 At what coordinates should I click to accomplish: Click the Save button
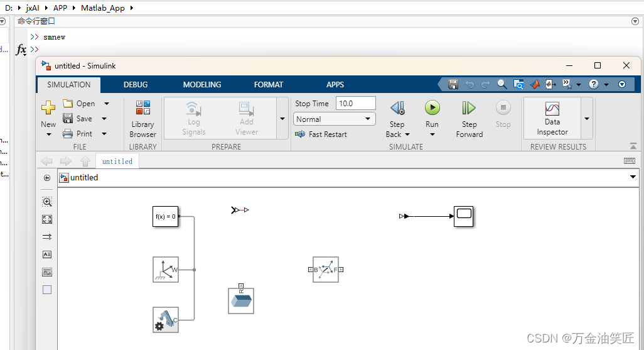[x=77, y=119]
